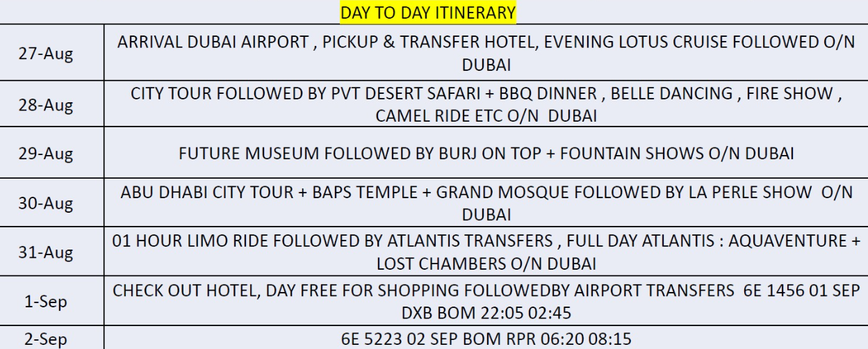Select the 1-Sep date cell
Viewport: 868px width, 349px height.
click(x=52, y=300)
